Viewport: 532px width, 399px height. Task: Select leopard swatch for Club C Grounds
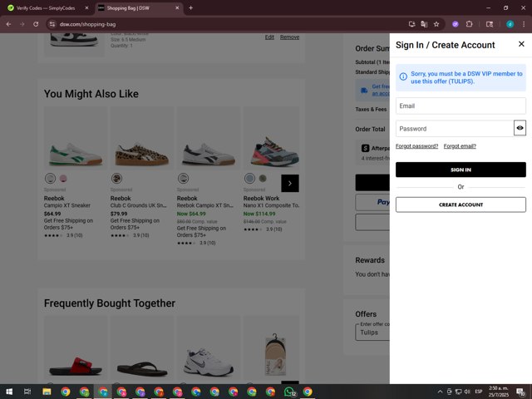116,179
